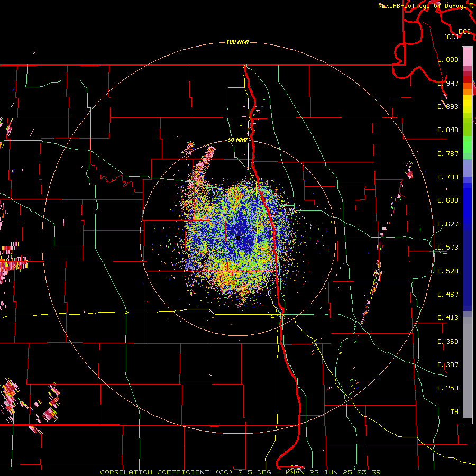Click the pink top of the color scale
The height and width of the screenshot is (476, 476).
tap(467, 56)
